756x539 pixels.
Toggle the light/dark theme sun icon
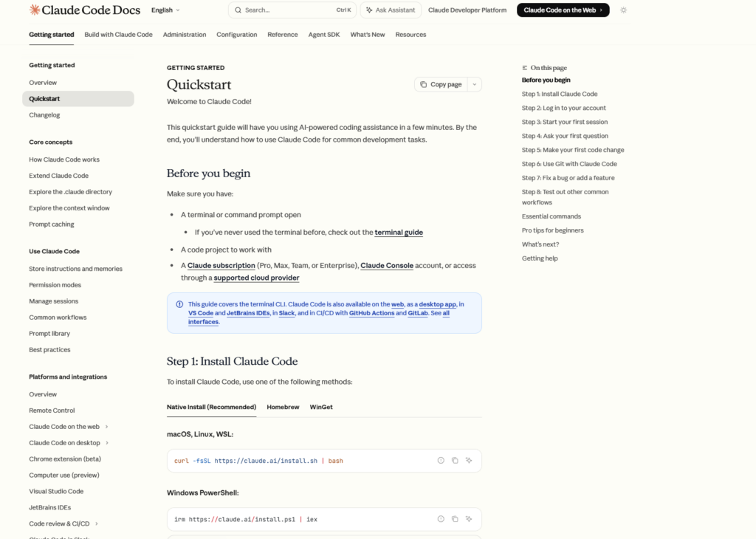point(623,10)
